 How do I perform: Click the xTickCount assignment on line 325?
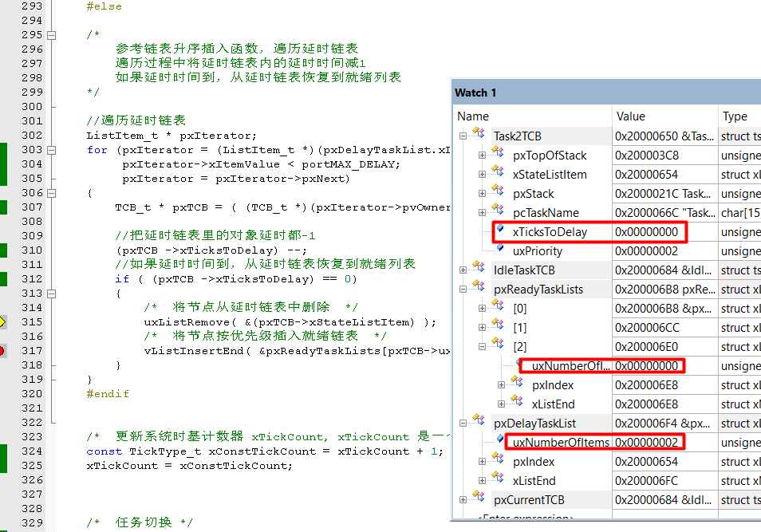click(190, 466)
